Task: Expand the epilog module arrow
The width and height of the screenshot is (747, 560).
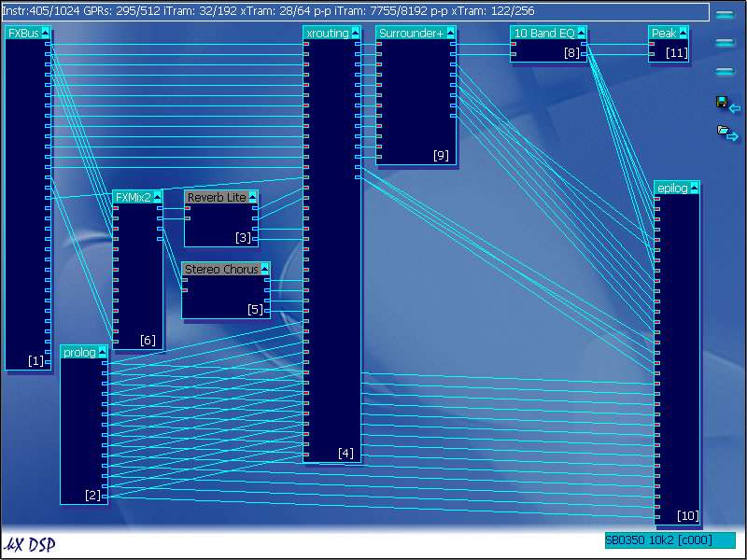Action: click(694, 189)
